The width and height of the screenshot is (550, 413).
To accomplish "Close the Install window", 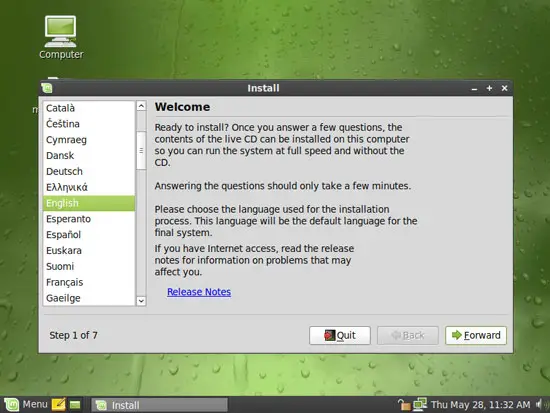I will pos(504,88).
